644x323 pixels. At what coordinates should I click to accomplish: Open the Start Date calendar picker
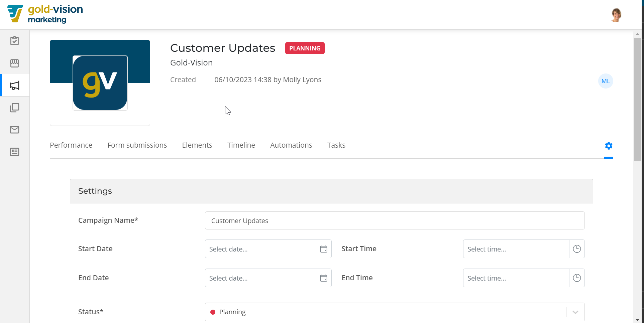coord(324,249)
